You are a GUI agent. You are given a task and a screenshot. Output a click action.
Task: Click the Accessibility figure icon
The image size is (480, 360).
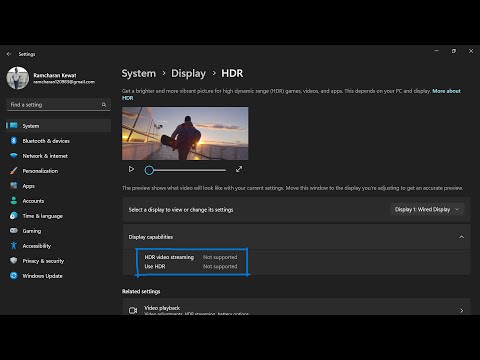[x=13, y=246]
